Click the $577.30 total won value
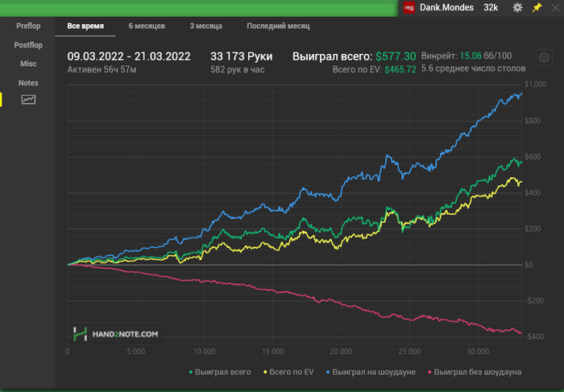Screen dimensions: 564x392 click(396, 56)
